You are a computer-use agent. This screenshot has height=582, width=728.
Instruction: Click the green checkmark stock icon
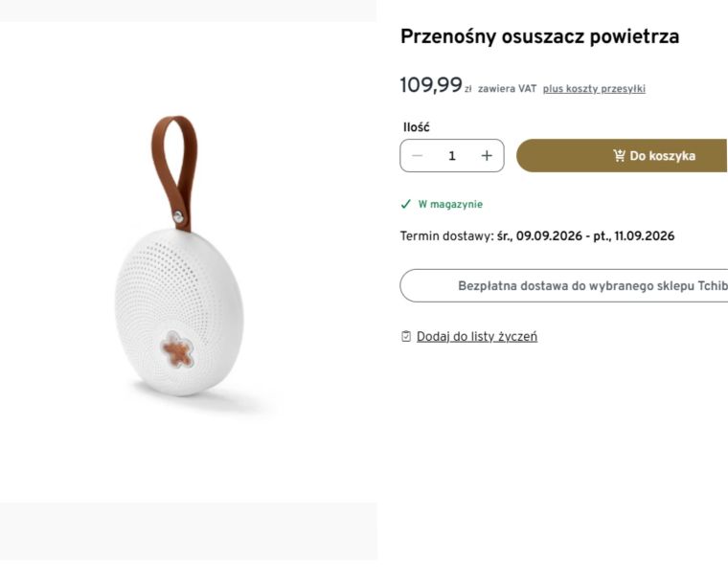click(x=406, y=204)
